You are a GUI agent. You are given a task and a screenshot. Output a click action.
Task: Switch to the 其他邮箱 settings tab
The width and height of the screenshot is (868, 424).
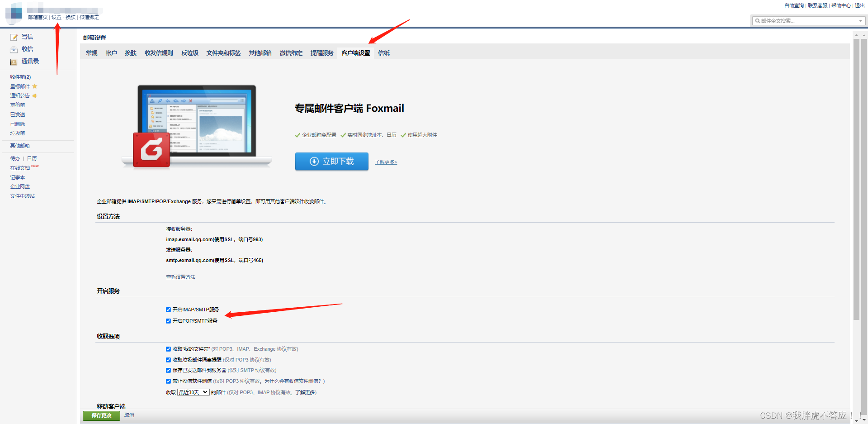pos(260,53)
